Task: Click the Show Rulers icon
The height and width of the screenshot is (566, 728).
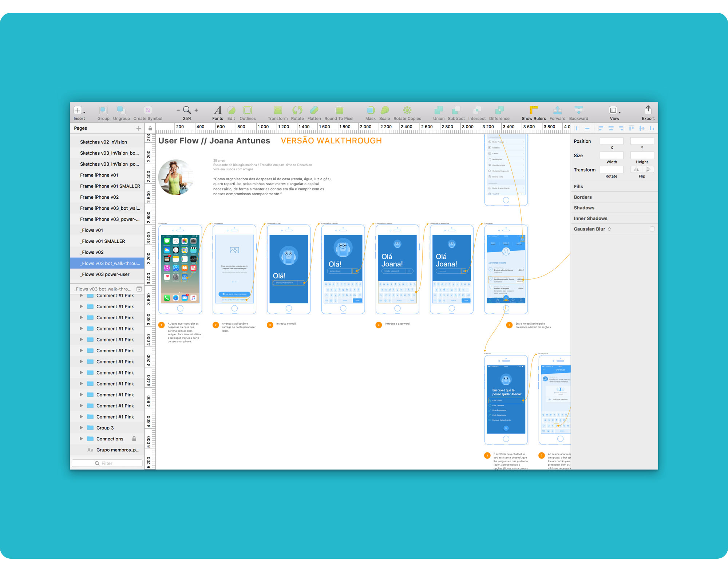Action: [533, 110]
